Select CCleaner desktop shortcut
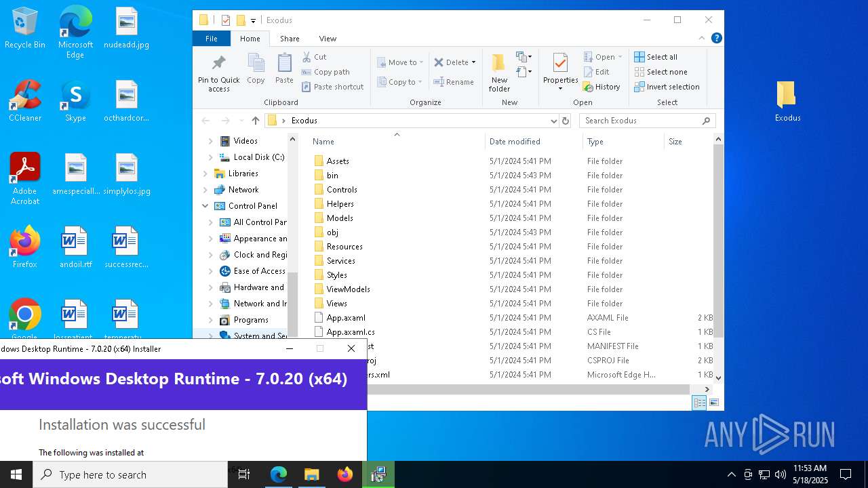 point(25,101)
